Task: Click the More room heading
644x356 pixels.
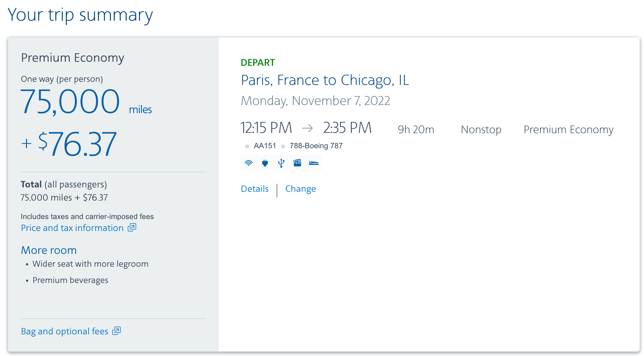Action: 49,250
